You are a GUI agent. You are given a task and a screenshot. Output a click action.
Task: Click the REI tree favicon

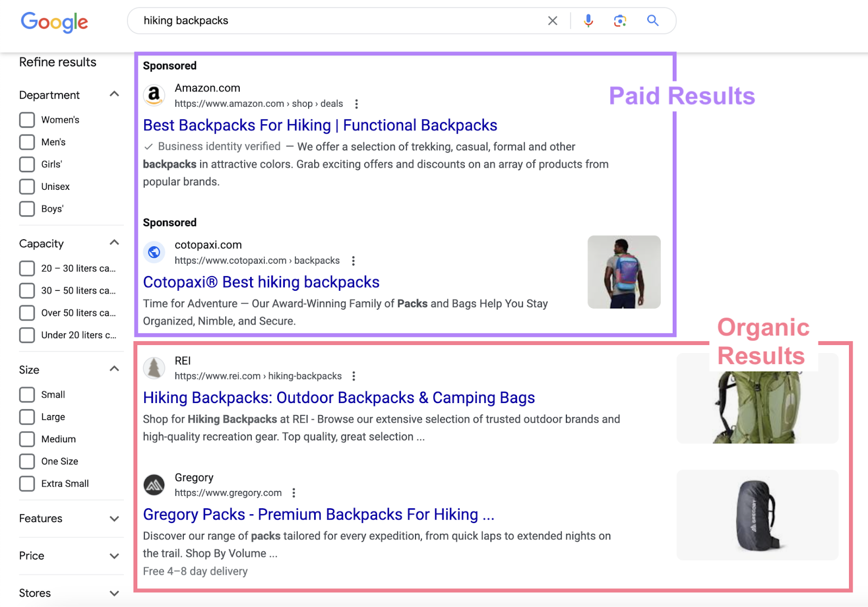pos(154,368)
